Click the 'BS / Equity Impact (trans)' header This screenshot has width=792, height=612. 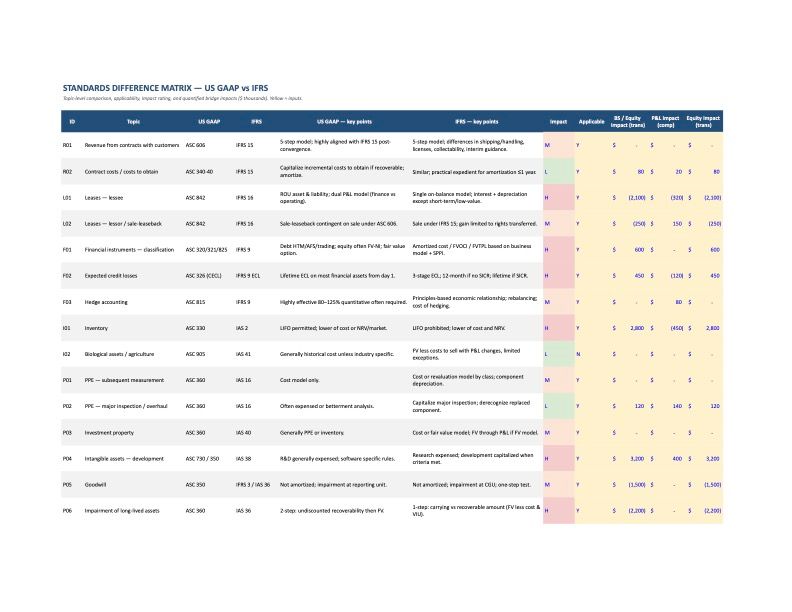click(x=627, y=122)
